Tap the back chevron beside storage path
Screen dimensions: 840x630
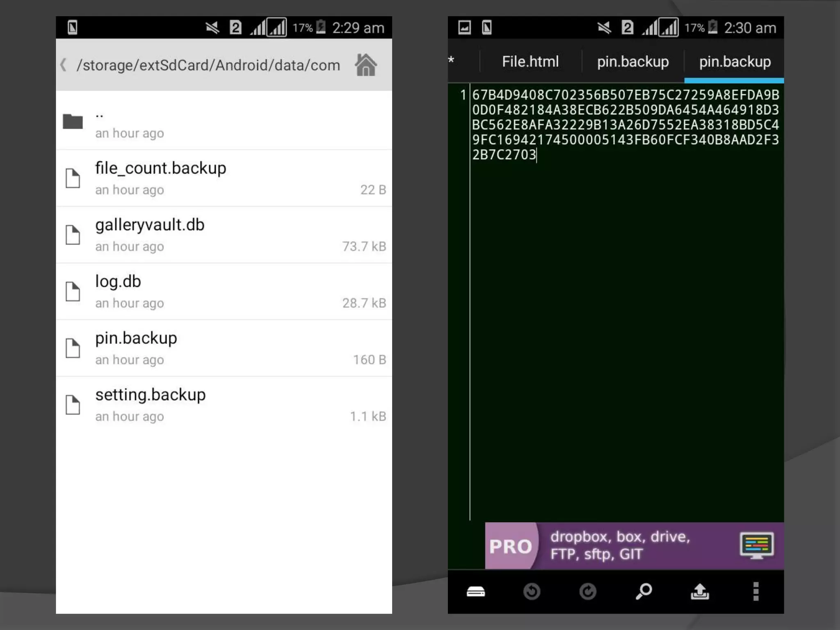[64, 65]
